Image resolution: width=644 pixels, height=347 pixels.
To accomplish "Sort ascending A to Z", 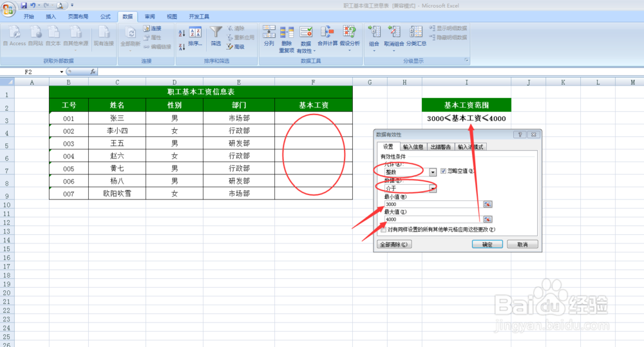I will pyautogui.click(x=182, y=33).
